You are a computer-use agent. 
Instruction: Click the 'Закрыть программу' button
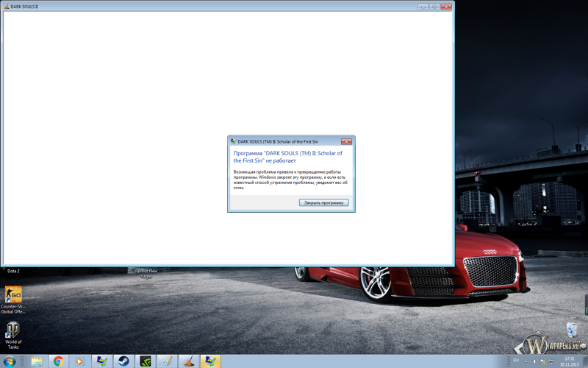323,202
